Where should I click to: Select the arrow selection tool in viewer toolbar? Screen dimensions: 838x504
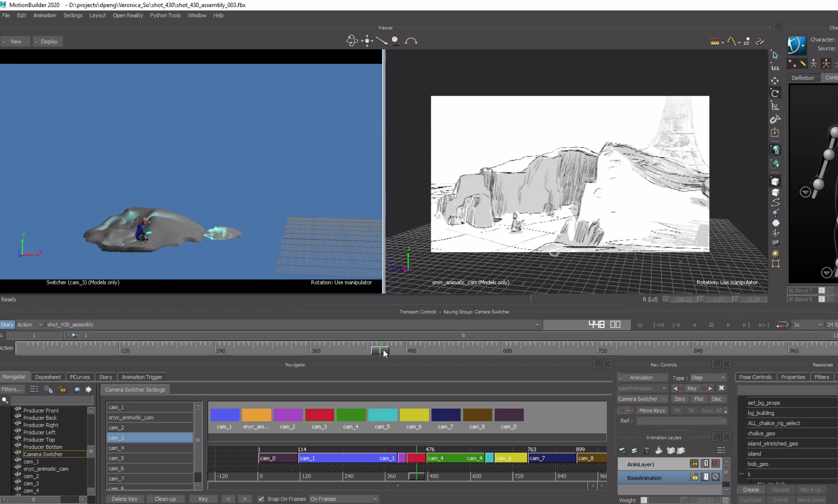pos(775,55)
